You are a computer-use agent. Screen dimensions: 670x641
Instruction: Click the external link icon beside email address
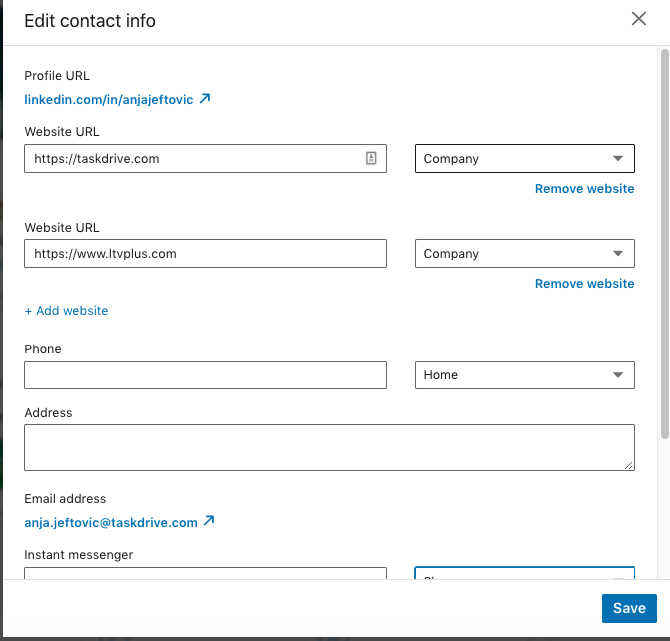click(209, 521)
